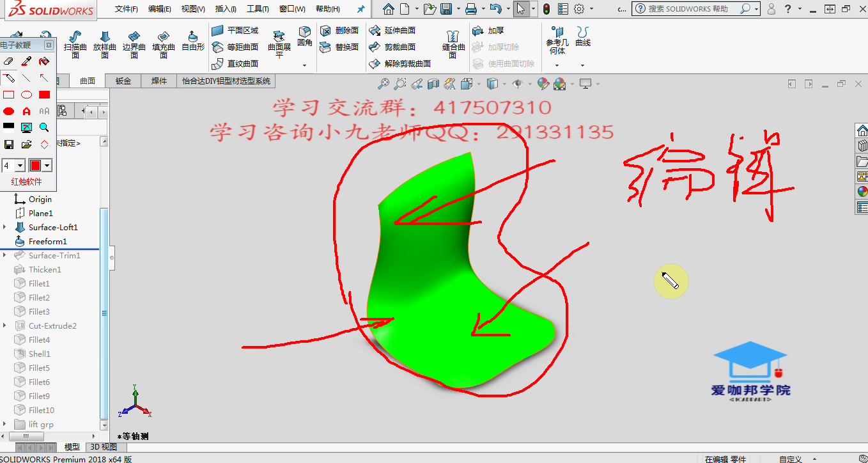
Task: Open the 插入(I) menu
Action: (226, 9)
